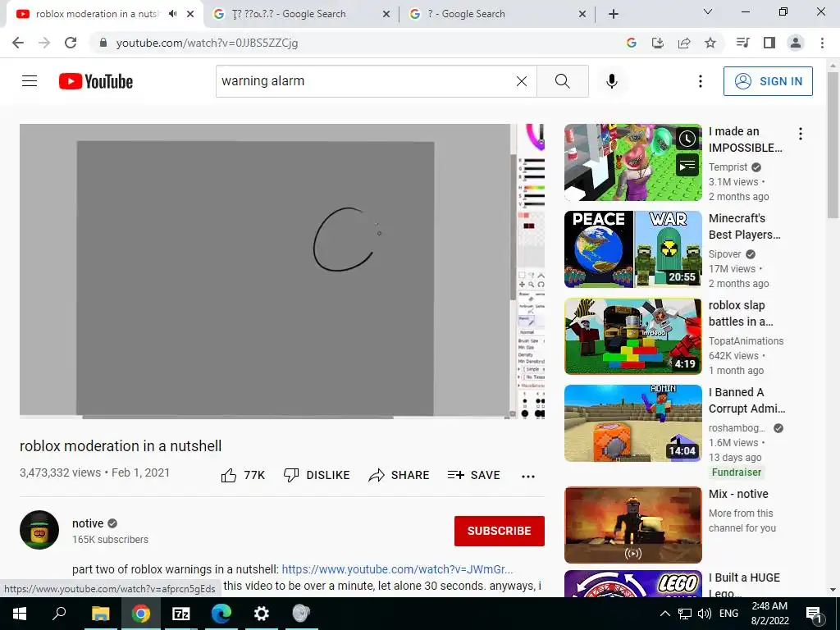The height and width of the screenshot is (630, 840).
Task: Click the SIGN IN button
Action: tap(768, 81)
